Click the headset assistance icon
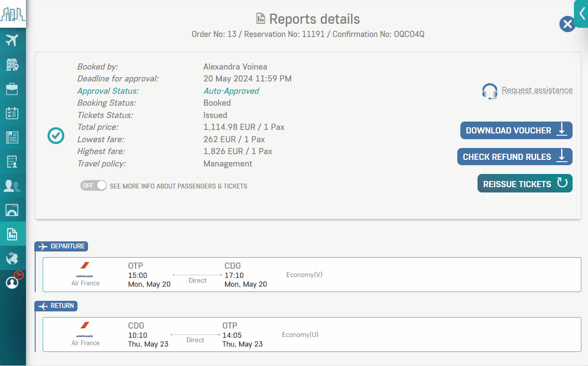This screenshot has height=366, width=588. 489,91
